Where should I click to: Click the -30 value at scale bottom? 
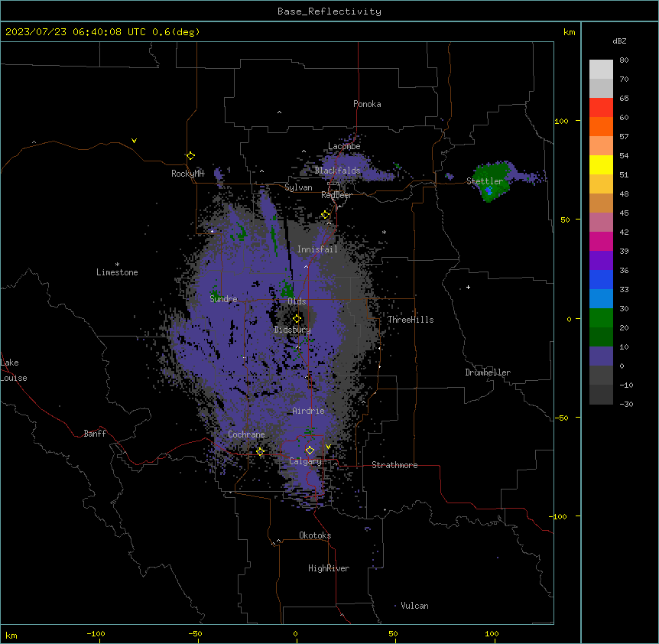point(626,405)
